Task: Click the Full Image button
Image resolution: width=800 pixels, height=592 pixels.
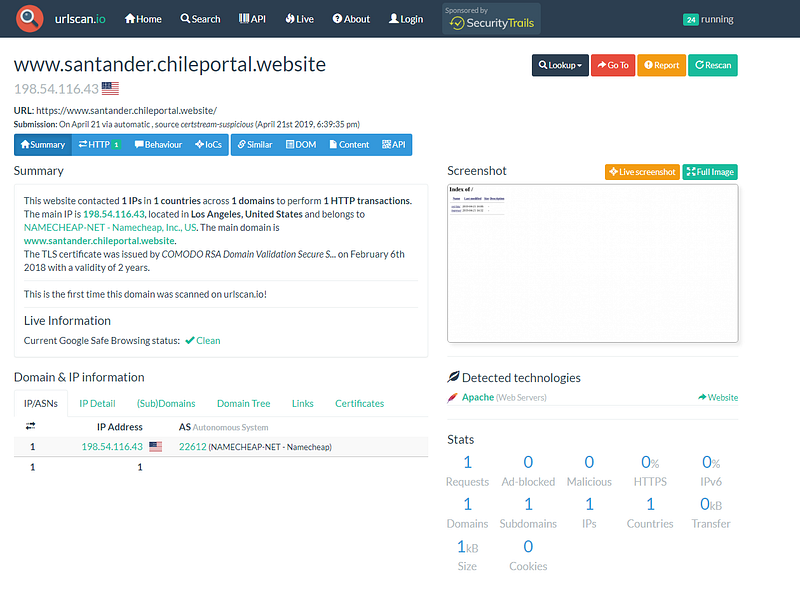Action: tap(710, 172)
